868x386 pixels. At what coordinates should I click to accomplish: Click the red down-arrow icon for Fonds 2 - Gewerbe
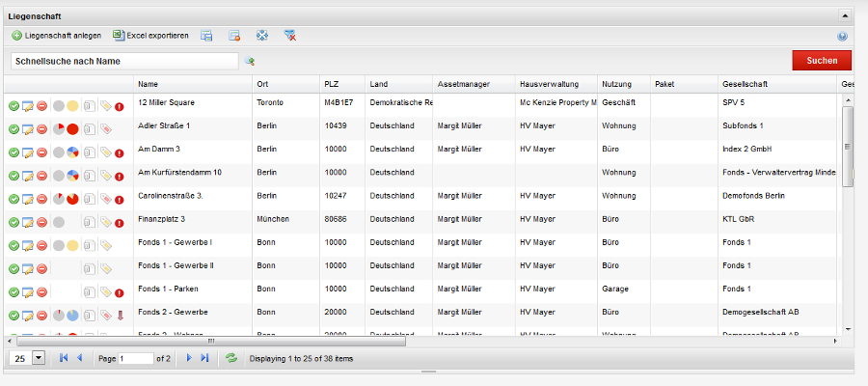[x=121, y=316]
